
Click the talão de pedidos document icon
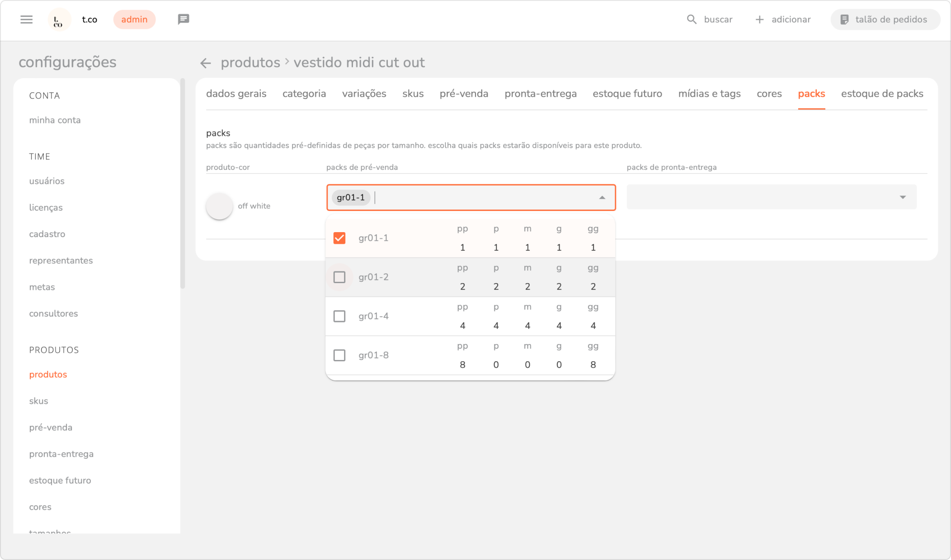844,19
